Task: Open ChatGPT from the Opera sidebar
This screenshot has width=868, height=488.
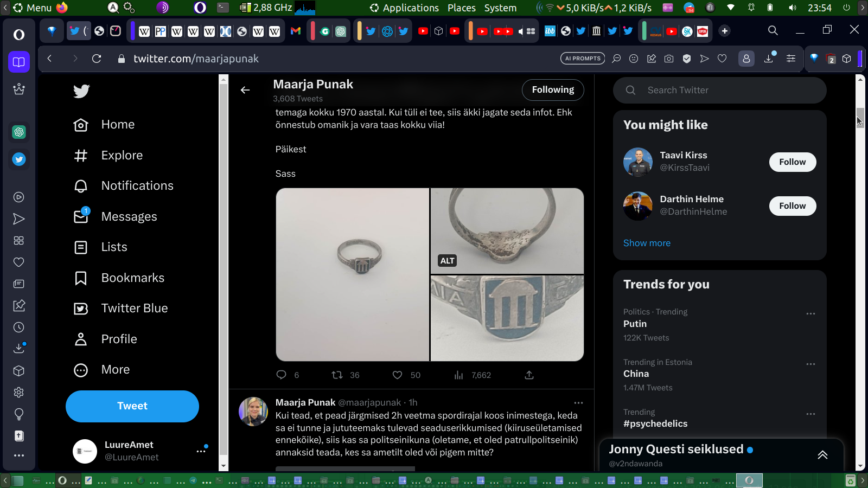Action: (x=19, y=132)
